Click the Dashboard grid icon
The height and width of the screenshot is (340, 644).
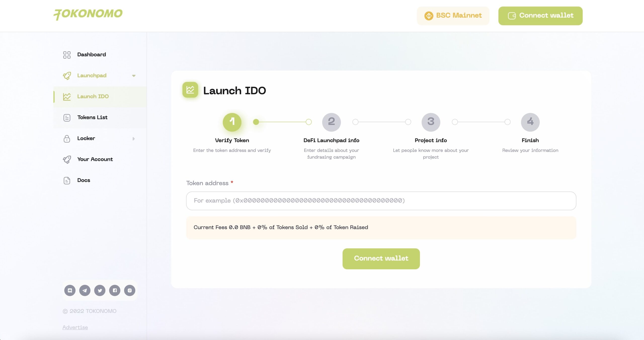(x=67, y=55)
